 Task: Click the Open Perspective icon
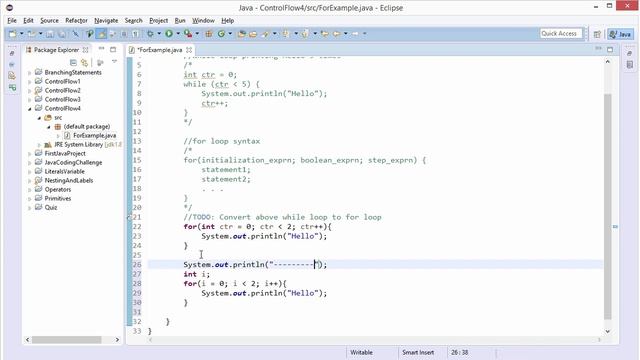tap(597, 34)
